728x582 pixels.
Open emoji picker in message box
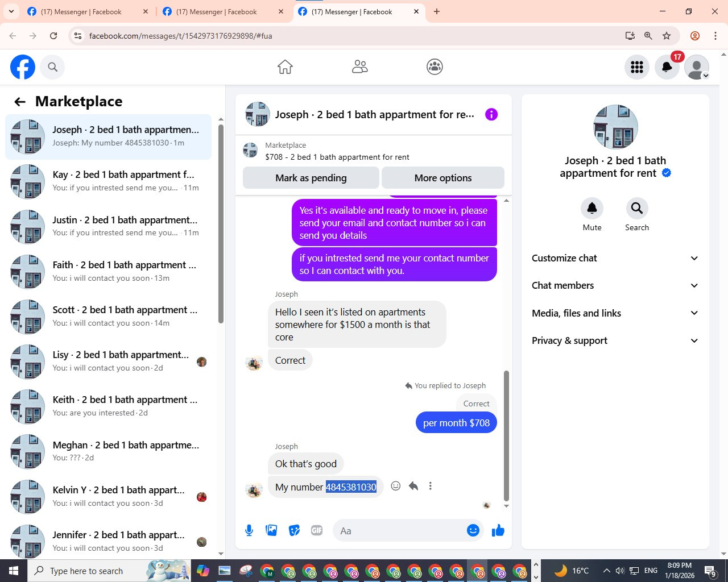[x=473, y=531]
